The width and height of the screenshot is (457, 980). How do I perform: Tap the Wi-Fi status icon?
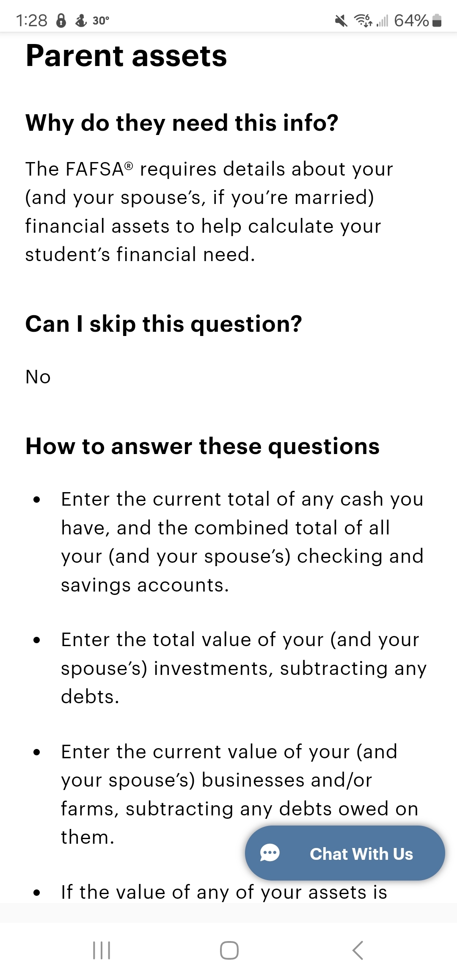(x=363, y=20)
